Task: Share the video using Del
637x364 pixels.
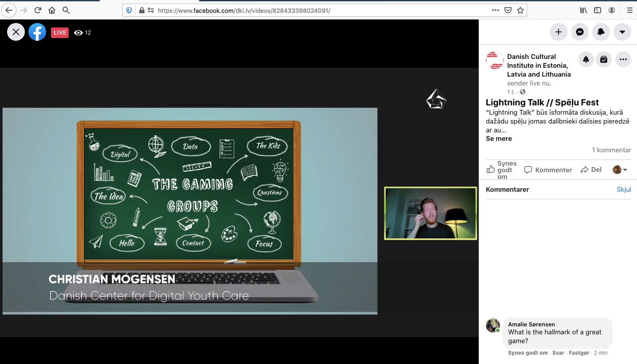Action: pos(591,170)
